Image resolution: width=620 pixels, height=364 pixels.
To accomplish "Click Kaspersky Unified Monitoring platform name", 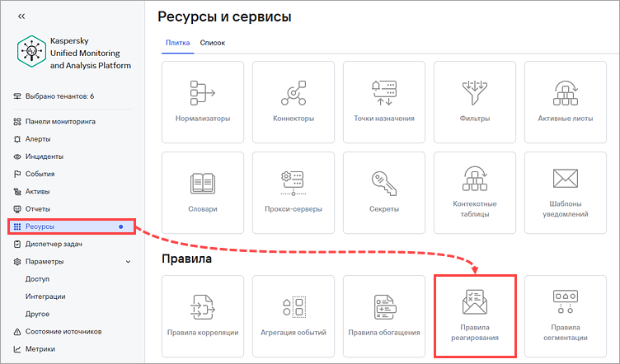I will point(90,54).
